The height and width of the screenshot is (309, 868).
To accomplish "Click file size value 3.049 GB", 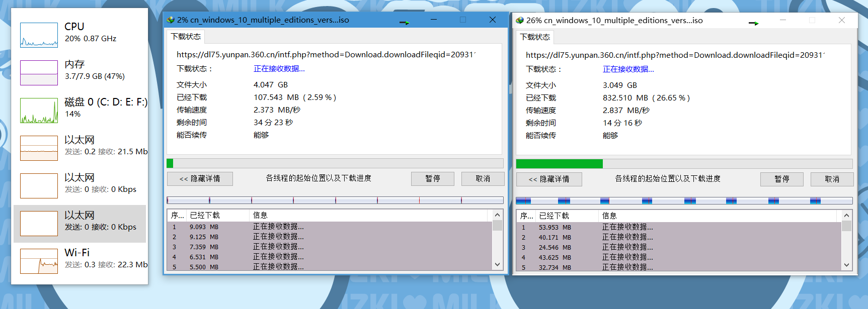I will (620, 85).
